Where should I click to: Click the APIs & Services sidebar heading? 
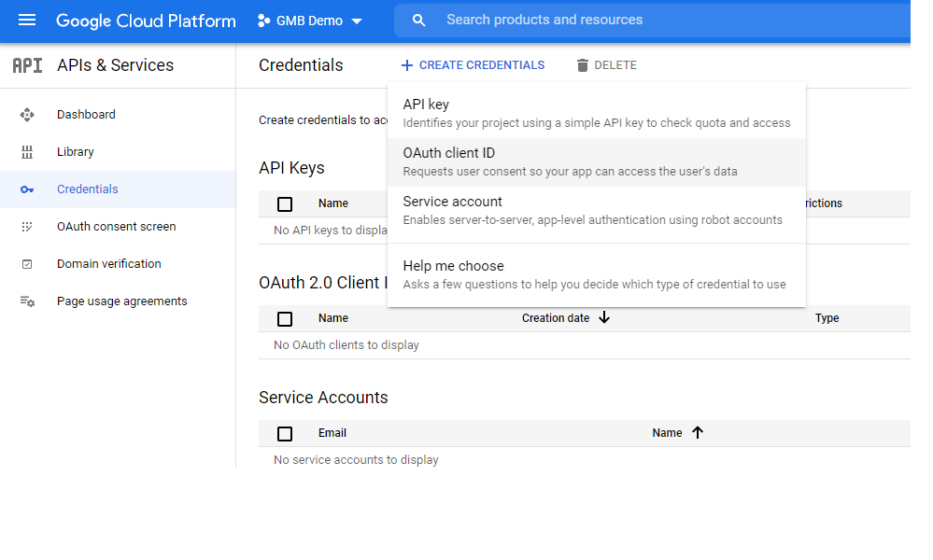click(116, 65)
